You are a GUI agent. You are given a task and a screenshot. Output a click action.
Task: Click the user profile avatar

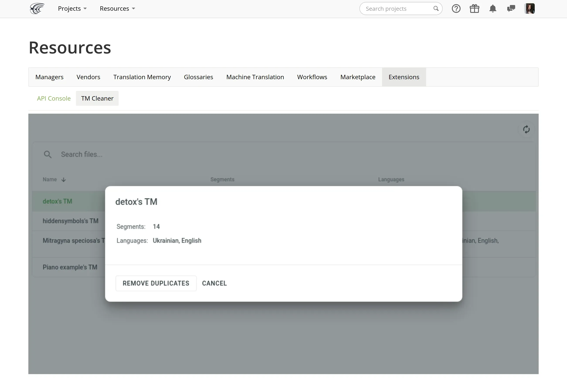click(x=529, y=9)
